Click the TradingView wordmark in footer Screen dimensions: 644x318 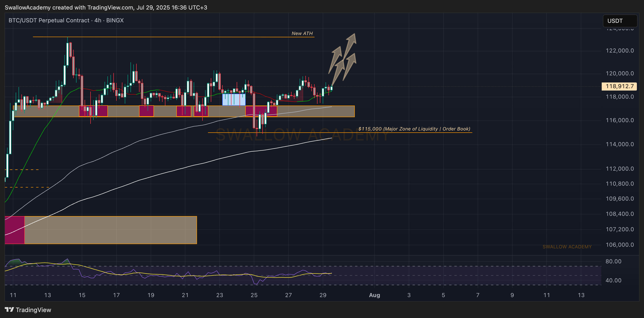(x=34, y=310)
